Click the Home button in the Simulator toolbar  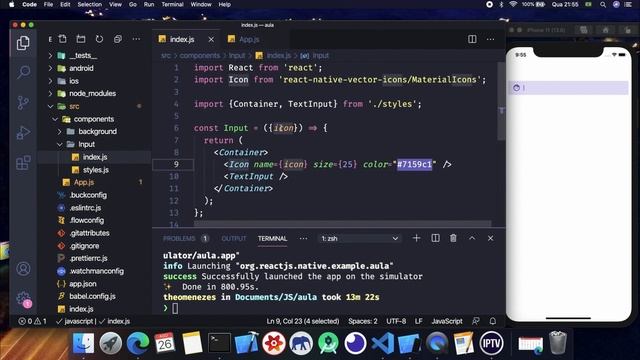coord(605,30)
